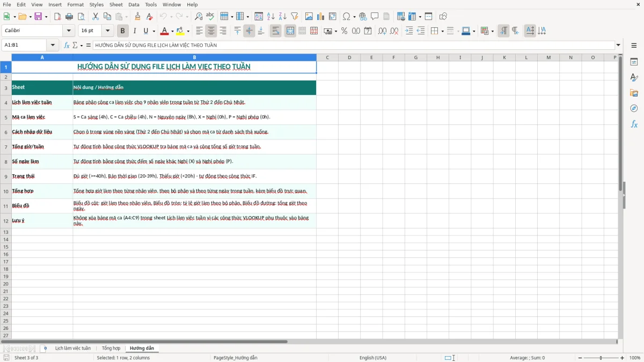
Task: Click the Draw Functions shapes icon
Action: pyautogui.click(x=443, y=17)
